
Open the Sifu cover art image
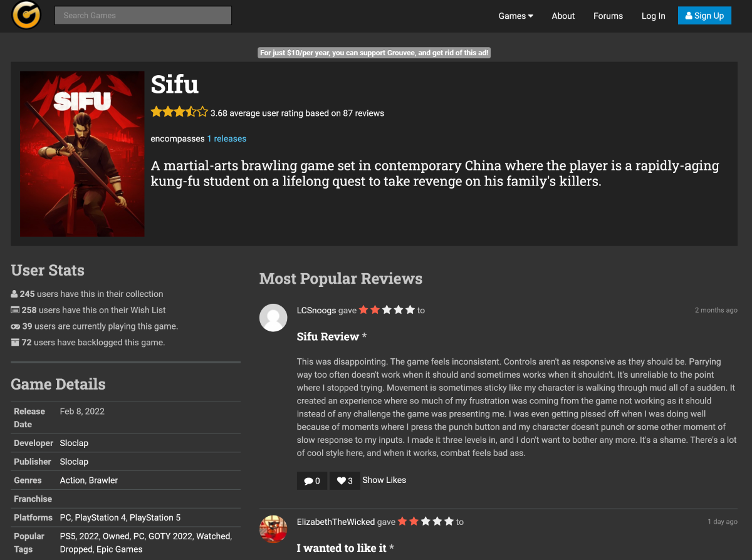click(82, 154)
